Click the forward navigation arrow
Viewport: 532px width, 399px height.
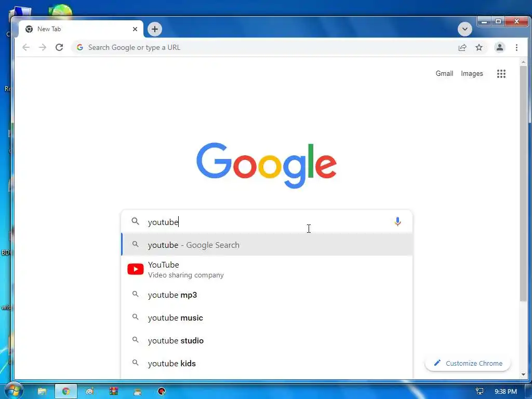click(43, 47)
